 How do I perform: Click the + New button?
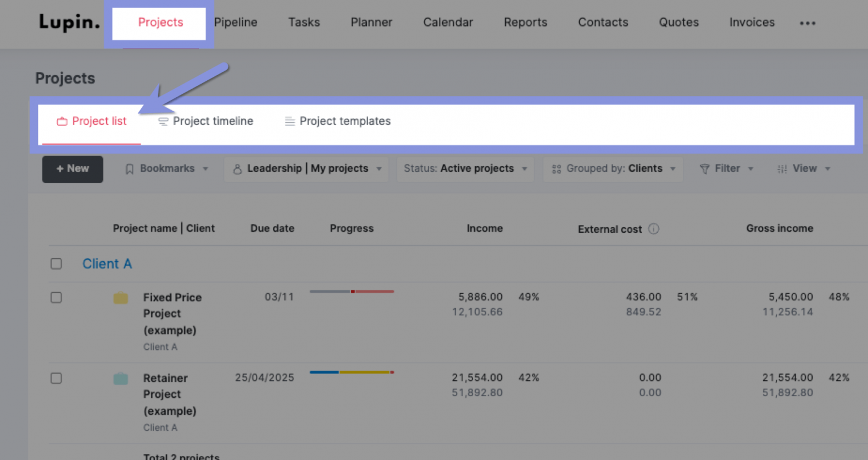click(72, 169)
